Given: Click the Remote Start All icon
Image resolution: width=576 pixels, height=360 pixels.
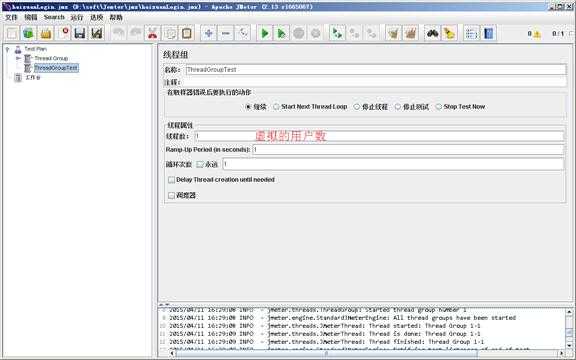Looking at the screenshot, I should point(337,33).
